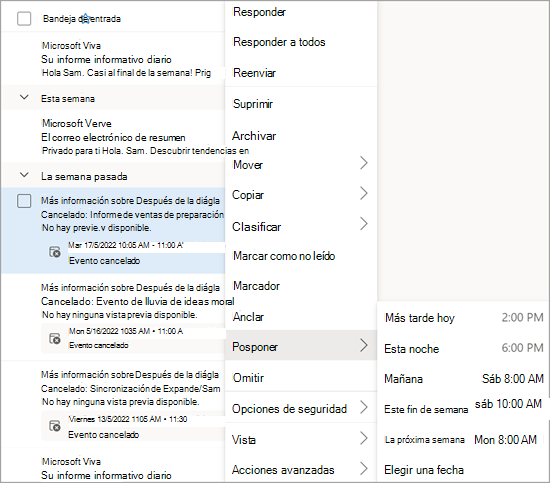
Task: Snooze until La próxima semana
Action: coord(463,440)
